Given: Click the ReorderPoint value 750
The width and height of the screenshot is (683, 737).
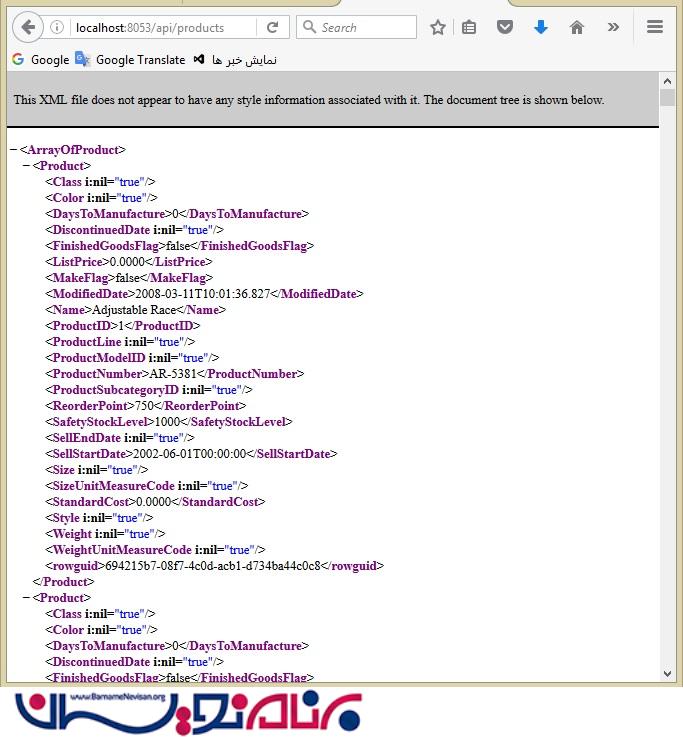Looking at the screenshot, I should (x=144, y=406).
